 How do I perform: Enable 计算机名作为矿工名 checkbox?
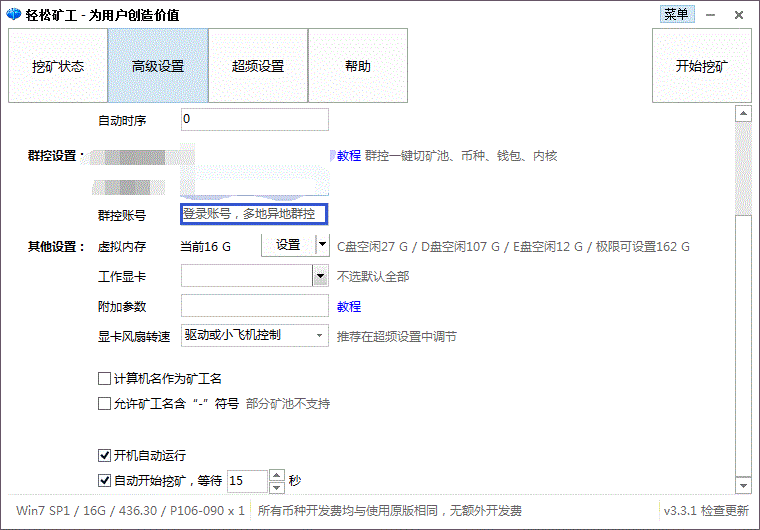click(x=104, y=379)
